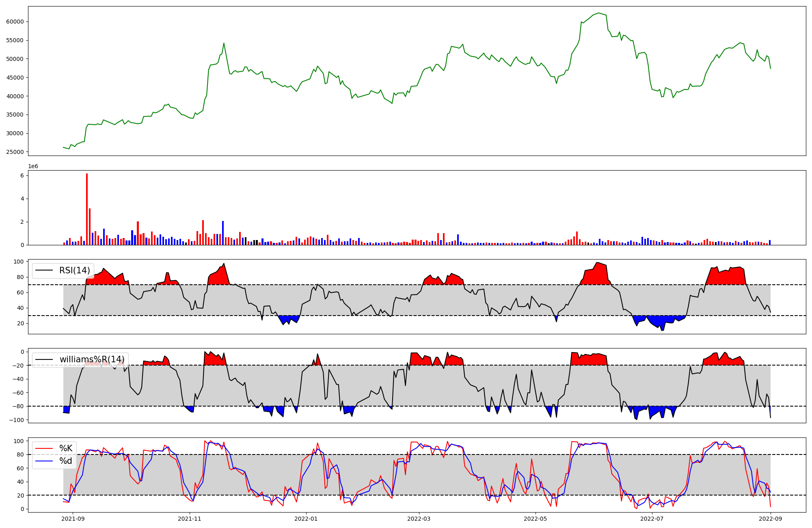Click the red %K legend line swatch
Image resolution: width=812 pixels, height=528 pixels.
44,448
